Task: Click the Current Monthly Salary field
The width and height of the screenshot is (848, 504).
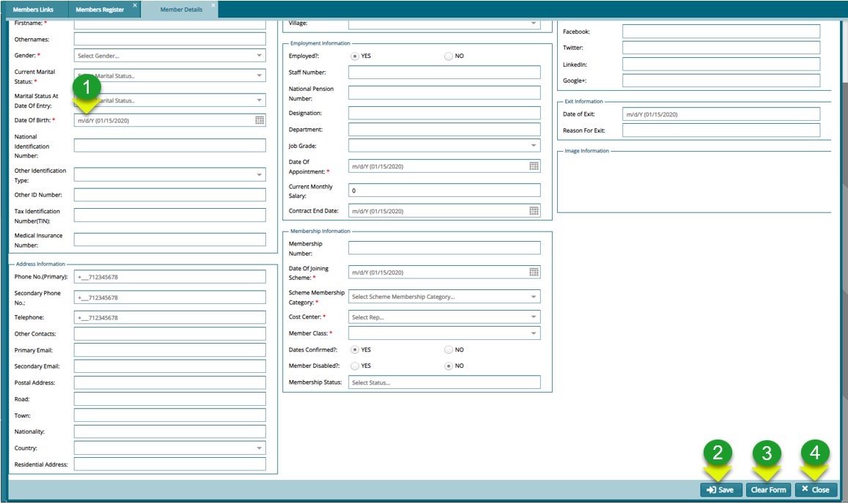Action: [x=444, y=190]
